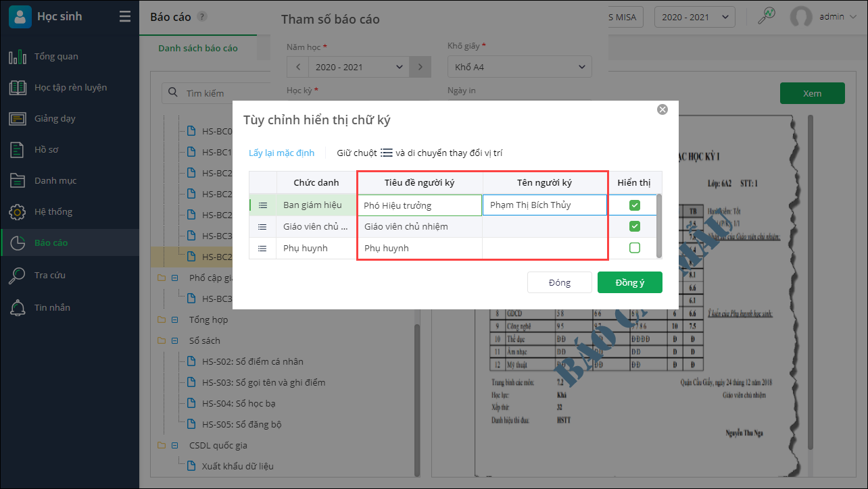Click the Đóng button
The width and height of the screenshot is (868, 489).
[x=560, y=282]
